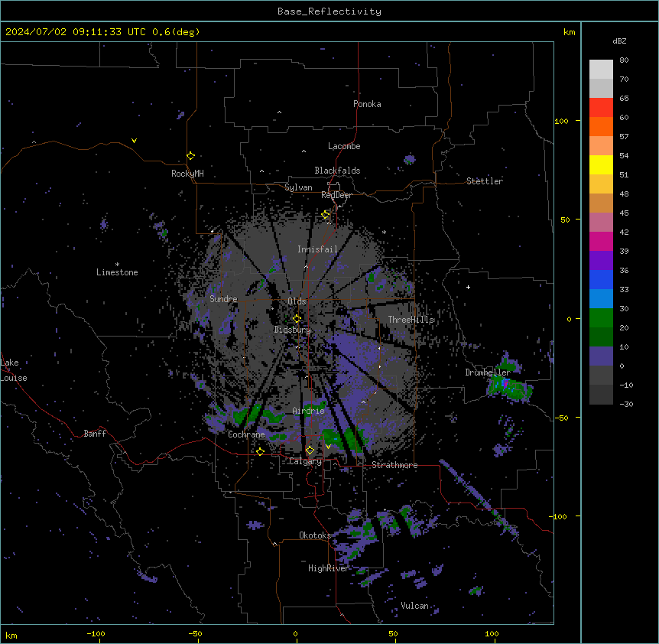
Task: Click the Blackfalds label
Action: click(x=337, y=171)
